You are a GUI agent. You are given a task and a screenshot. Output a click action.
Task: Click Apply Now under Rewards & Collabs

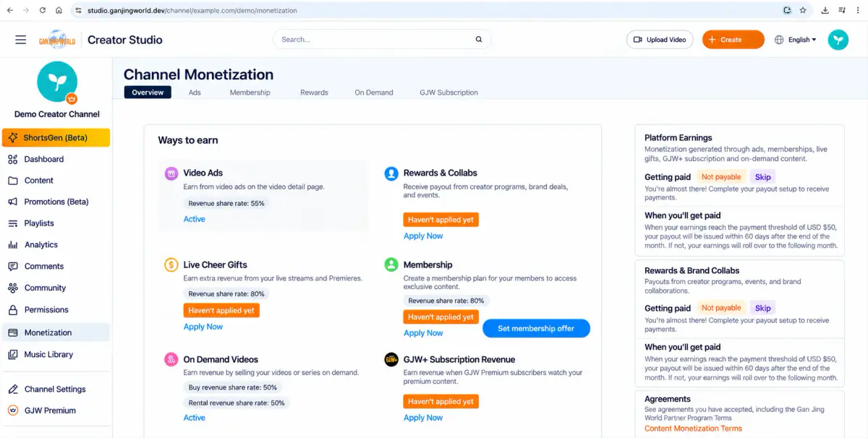click(x=423, y=236)
